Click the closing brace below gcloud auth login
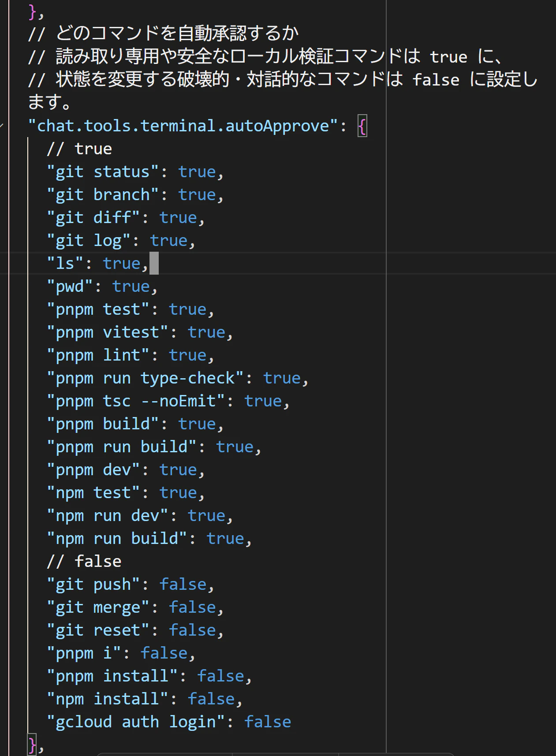Screen dimensions: 556x756 click(32, 745)
